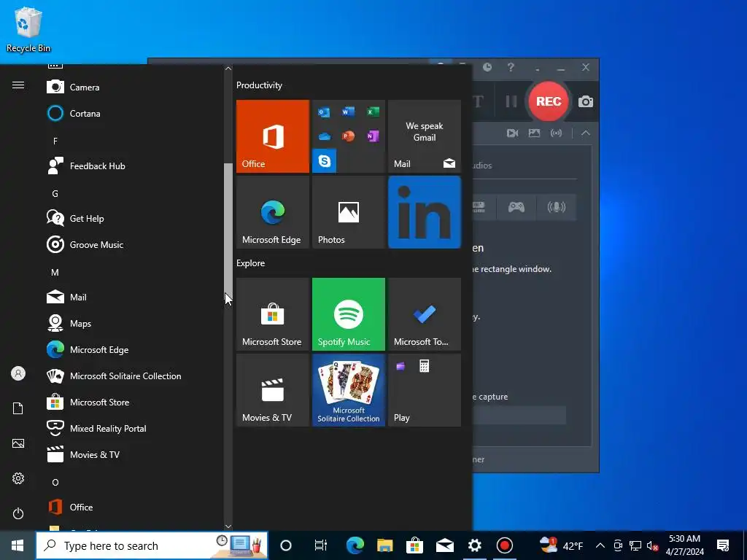Open the user account icon in Start sidebar
Viewport: 747px width, 560px height.
coord(18,373)
